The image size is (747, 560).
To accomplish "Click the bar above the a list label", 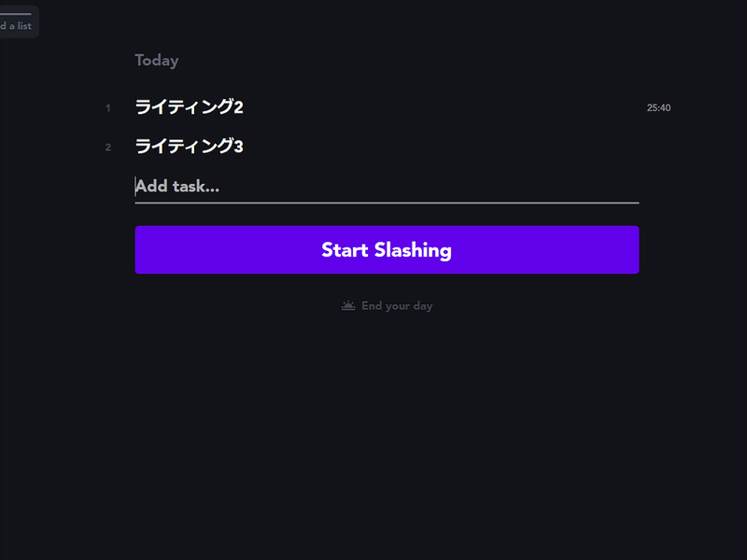I will tap(16, 14).
